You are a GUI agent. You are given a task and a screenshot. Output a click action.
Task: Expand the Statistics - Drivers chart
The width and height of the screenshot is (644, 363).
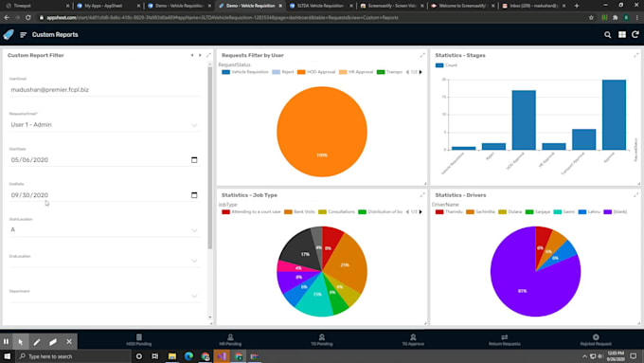635,195
